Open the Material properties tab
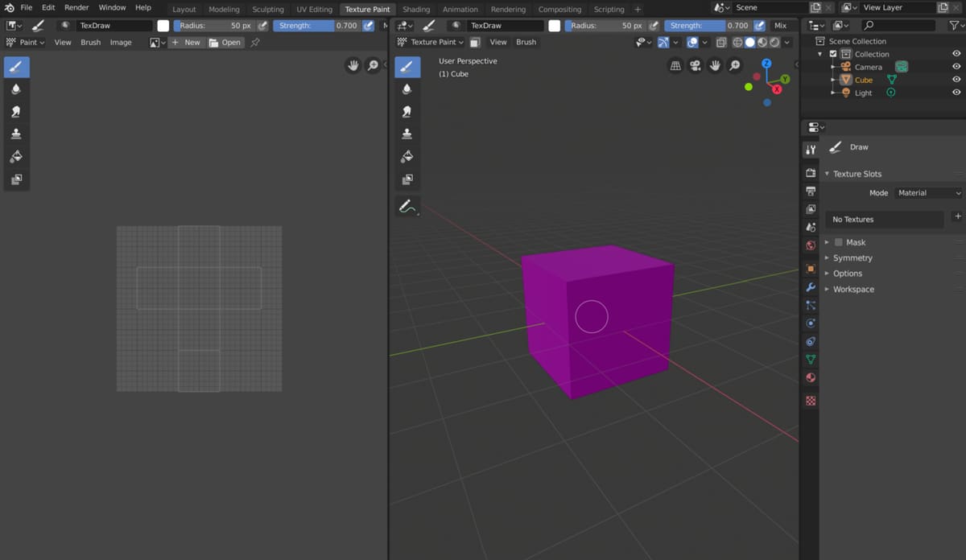Screen dimensions: 966x560 point(811,377)
